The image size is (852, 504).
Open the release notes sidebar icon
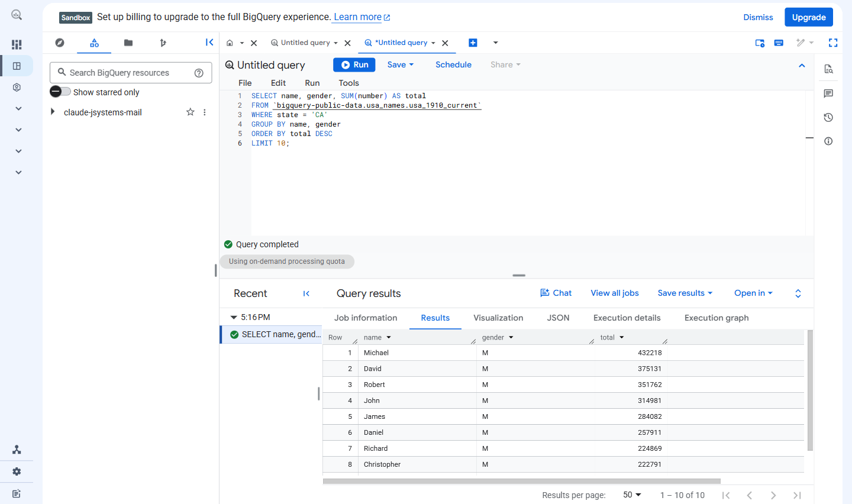pos(17,493)
